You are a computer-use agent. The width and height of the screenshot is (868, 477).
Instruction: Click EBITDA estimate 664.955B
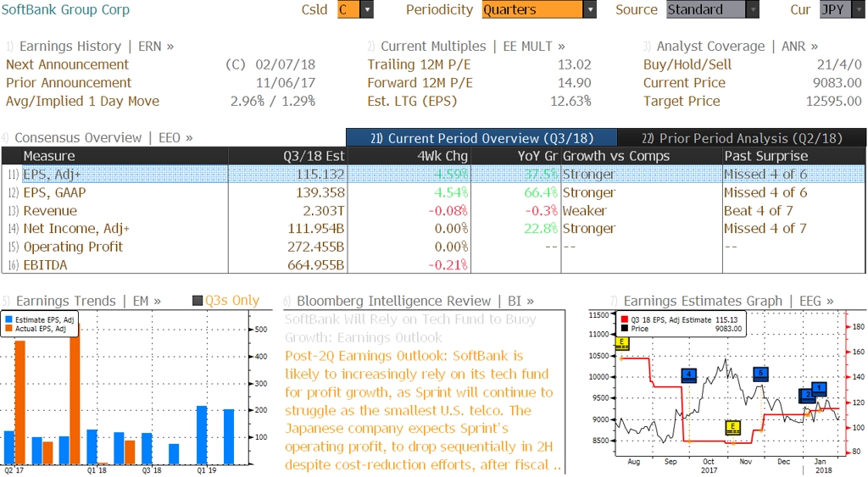point(315,264)
